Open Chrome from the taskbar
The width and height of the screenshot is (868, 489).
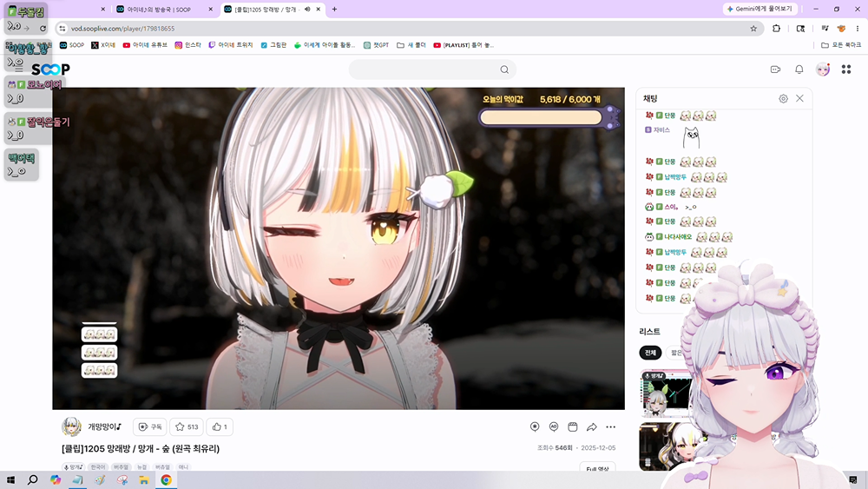click(166, 480)
